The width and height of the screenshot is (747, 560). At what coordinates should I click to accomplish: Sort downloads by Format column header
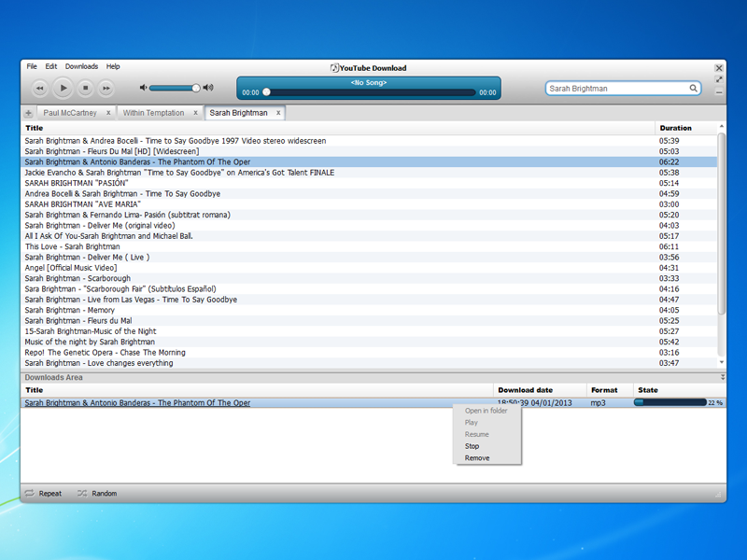(x=610, y=390)
